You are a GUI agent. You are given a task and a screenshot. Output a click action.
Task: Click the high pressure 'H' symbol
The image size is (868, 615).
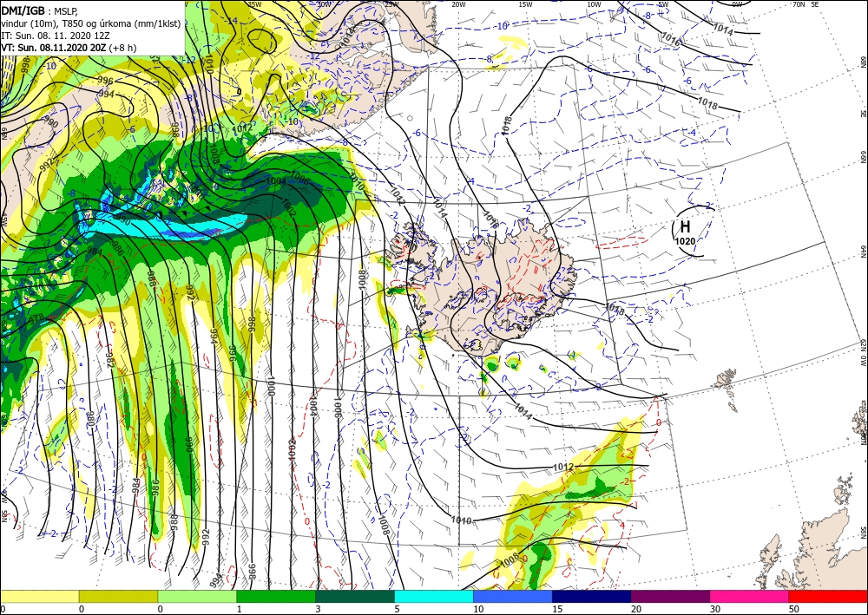pos(686,226)
